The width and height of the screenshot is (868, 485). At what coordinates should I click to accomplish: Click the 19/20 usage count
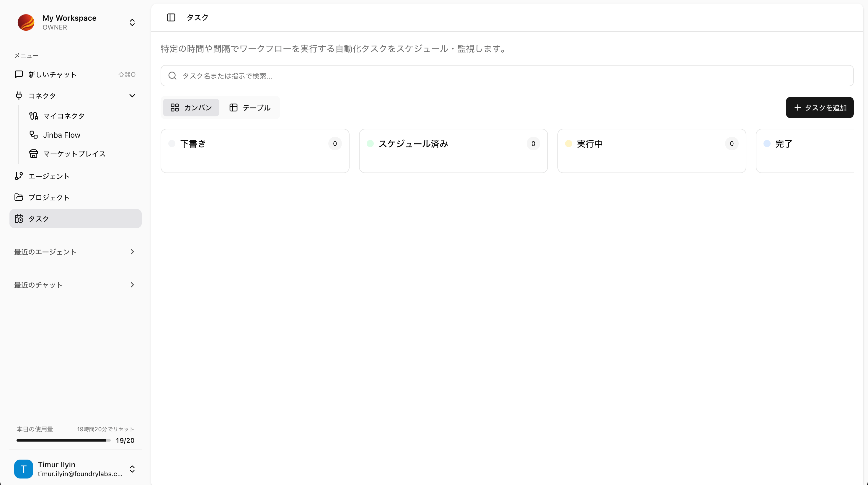pyautogui.click(x=125, y=440)
